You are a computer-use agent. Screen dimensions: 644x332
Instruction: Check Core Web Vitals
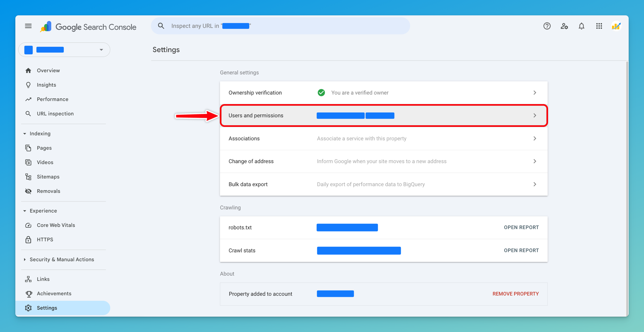(56, 225)
